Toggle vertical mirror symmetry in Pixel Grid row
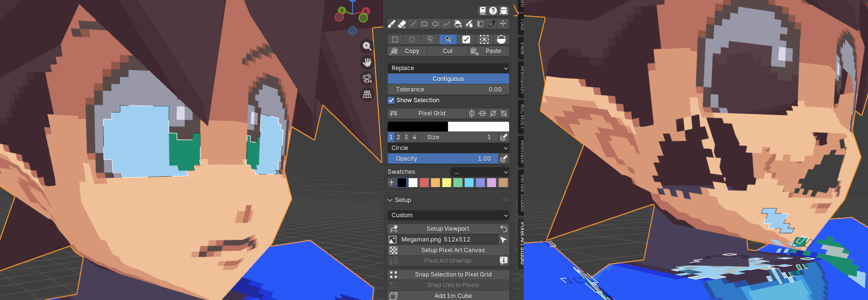The image size is (868, 300). point(472,113)
